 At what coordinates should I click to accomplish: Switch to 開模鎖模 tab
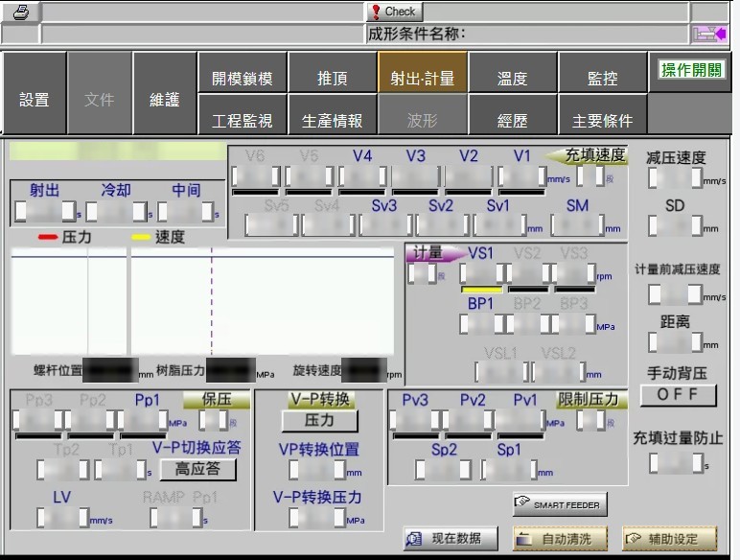[x=243, y=72]
